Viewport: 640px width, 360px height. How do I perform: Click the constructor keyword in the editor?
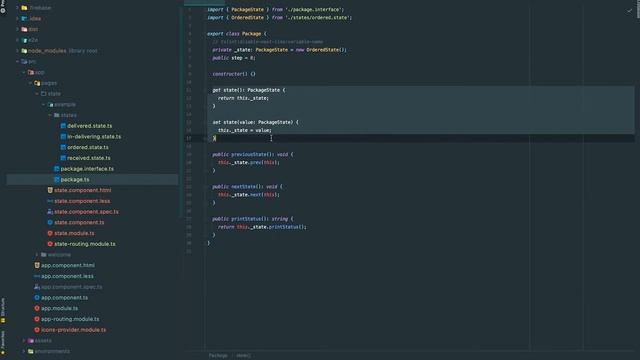click(227, 74)
